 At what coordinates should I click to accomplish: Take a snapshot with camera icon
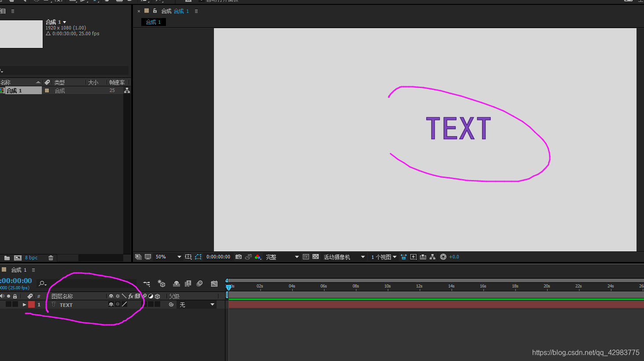pyautogui.click(x=239, y=257)
